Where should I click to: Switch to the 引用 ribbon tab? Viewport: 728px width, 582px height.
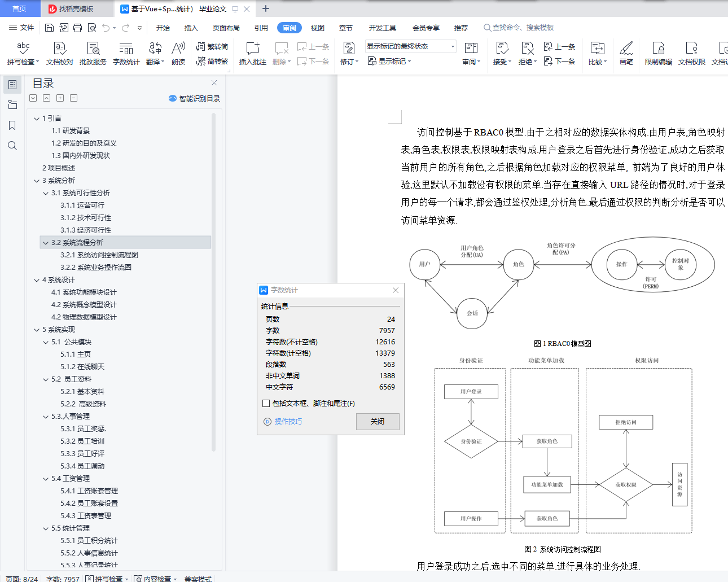tap(261, 28)
